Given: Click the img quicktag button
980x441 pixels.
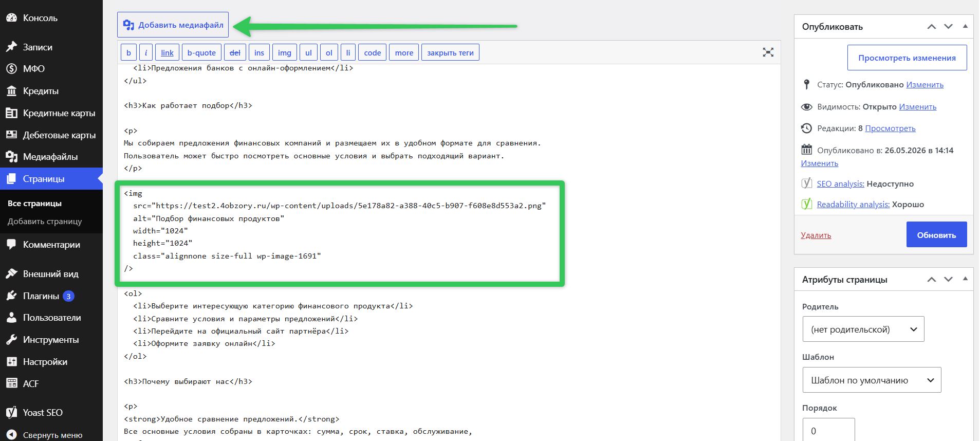Looking at the screenshot, I should click(x=284, y=52).
